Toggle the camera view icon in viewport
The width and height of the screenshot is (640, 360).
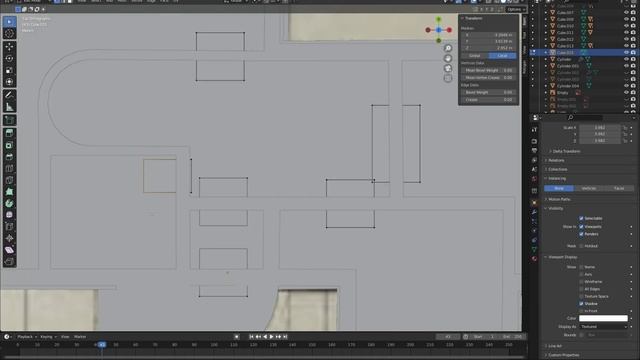pos(448,68)
